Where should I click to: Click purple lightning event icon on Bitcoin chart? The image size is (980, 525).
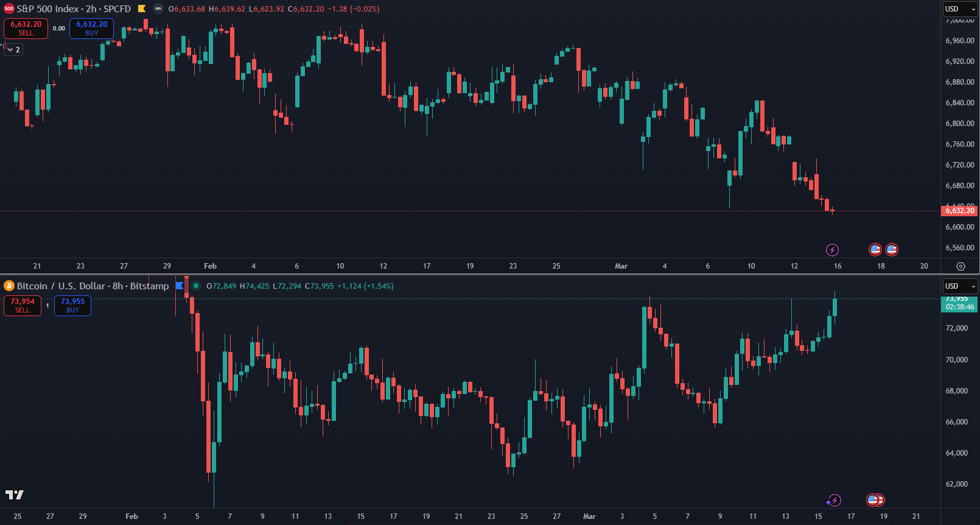pyautogui.click(x=834, y=500)
